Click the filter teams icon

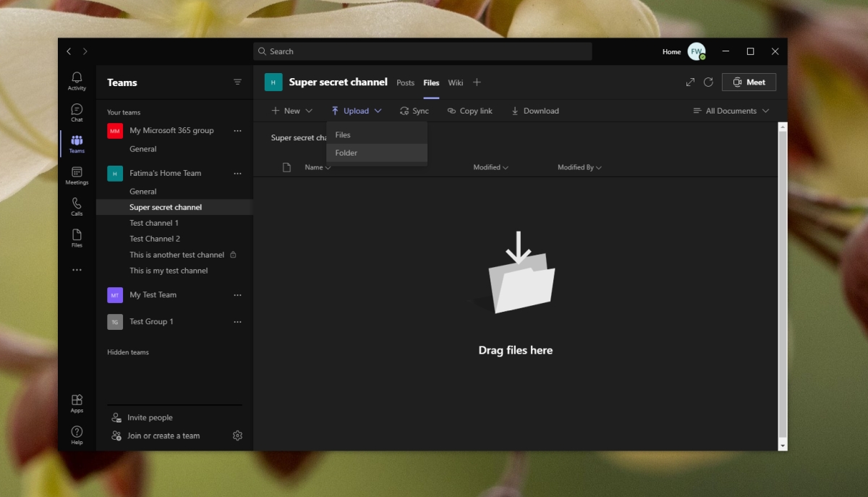click(x=237, y=82)
